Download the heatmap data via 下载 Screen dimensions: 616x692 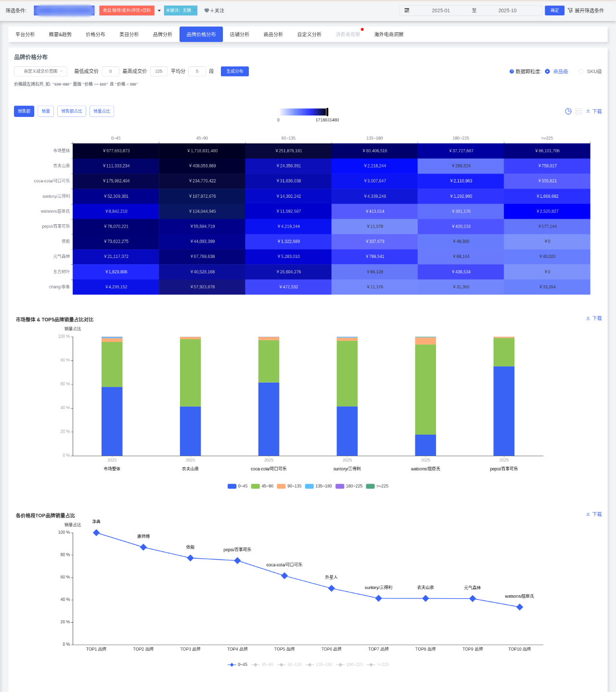pyautogui.click(x=594, y=111)
